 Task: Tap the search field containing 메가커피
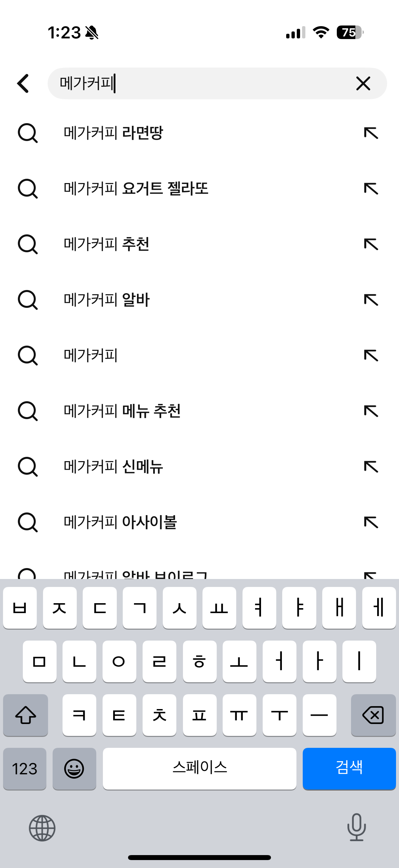pyautogui.click(x=217, y=83)
